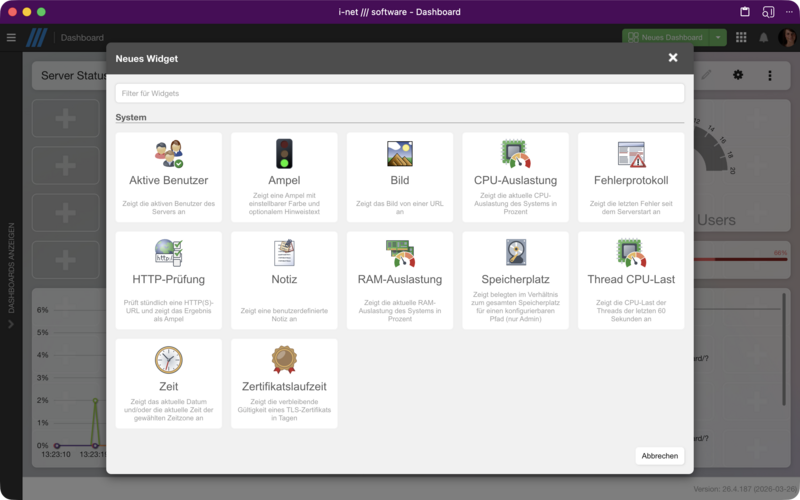Select the HTTP-Prüfung globe icon
The height and width of the screenshot is (500, 800).
[169, 253]
